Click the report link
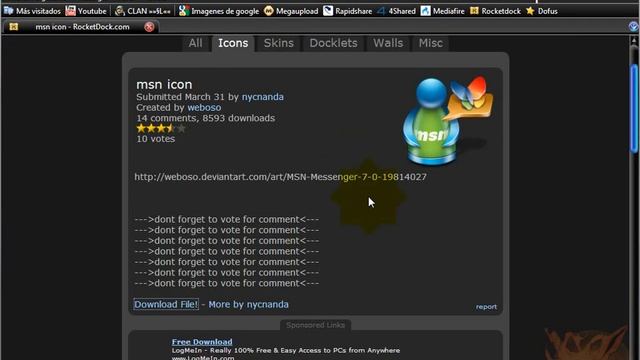This screenshot has height=360, width=640. pyautogui.click(x=486, y=307)
